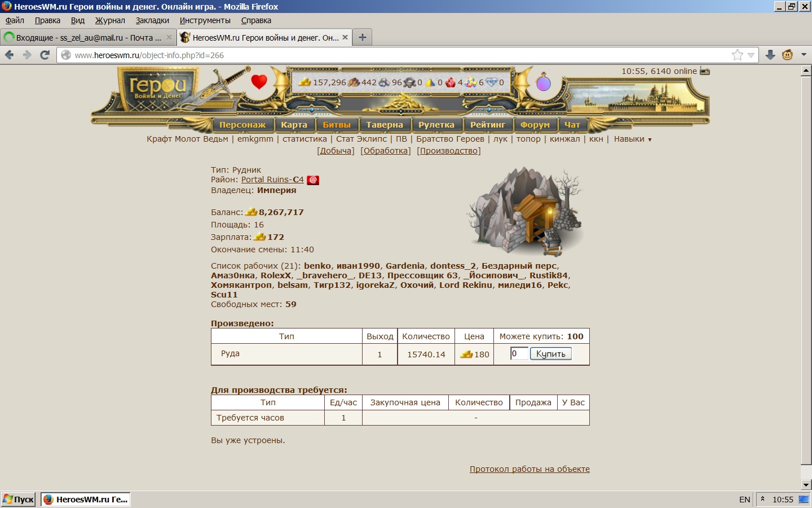Screen dimensions: 812x508
Task: Open worker Lord Rekinu's profile link
Action: point(466,285)
